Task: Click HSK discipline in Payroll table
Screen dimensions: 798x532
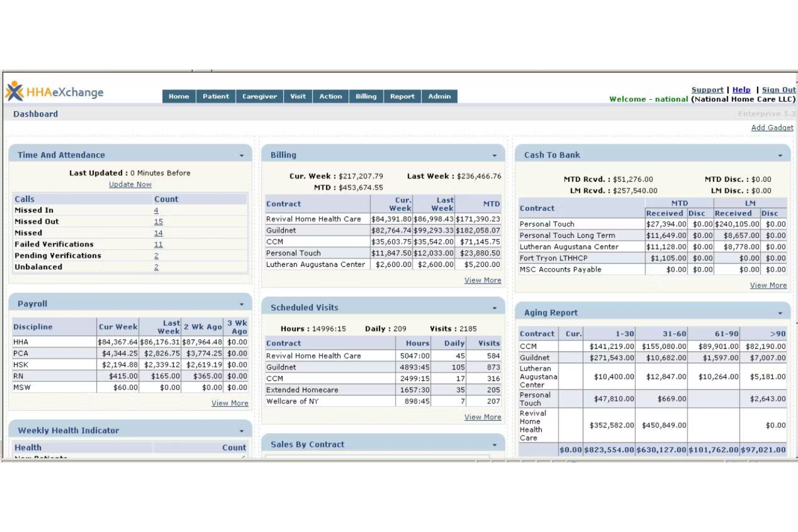Action: coord(20,365)
